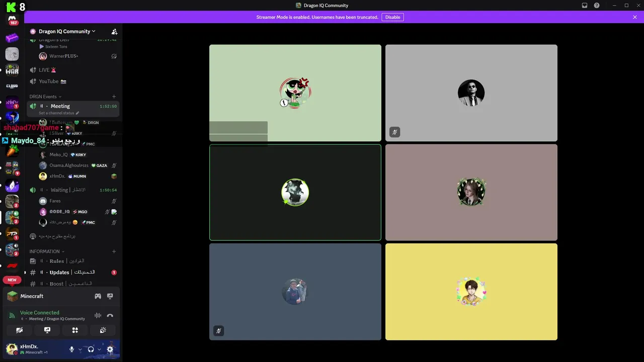Open microphone input options arrow
This screenshot has width=644, height=362.
[80, 349]
